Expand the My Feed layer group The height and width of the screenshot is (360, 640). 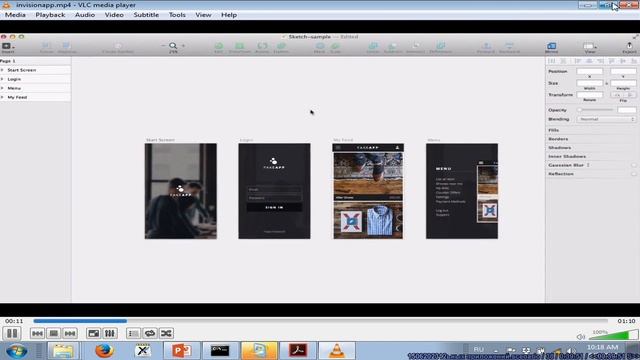click(2, 97)
